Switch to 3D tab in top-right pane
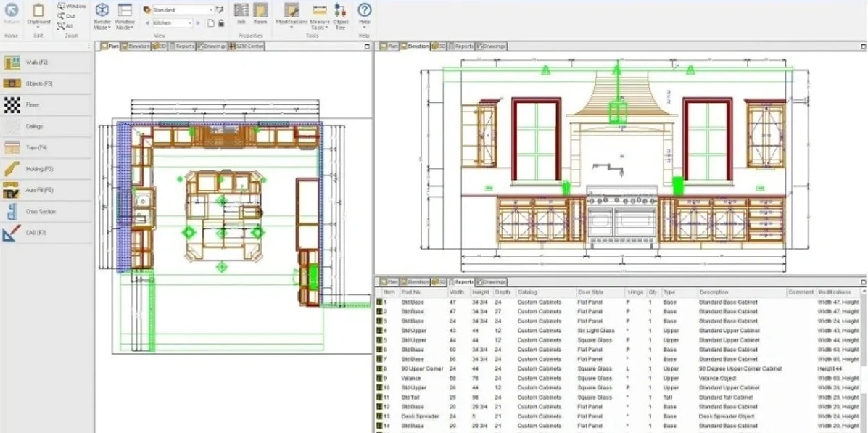 click(x=439, y=46)
